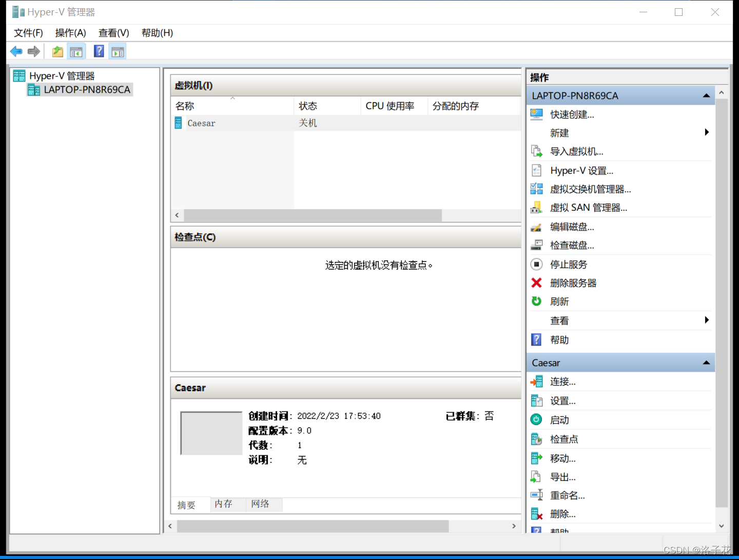Click the 停止服务 action
This screenshot has height=560, width=739.
pos(569,265)
